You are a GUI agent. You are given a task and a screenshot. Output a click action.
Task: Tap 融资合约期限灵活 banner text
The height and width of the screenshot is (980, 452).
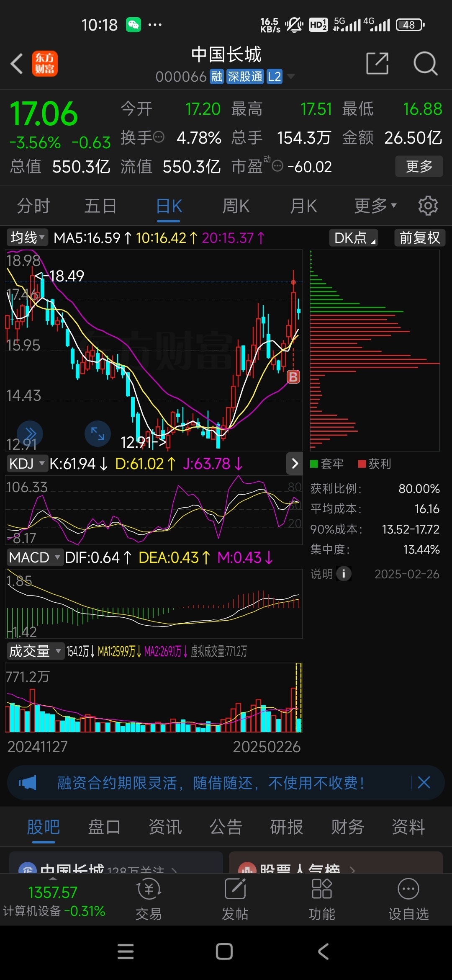point(210,782)
